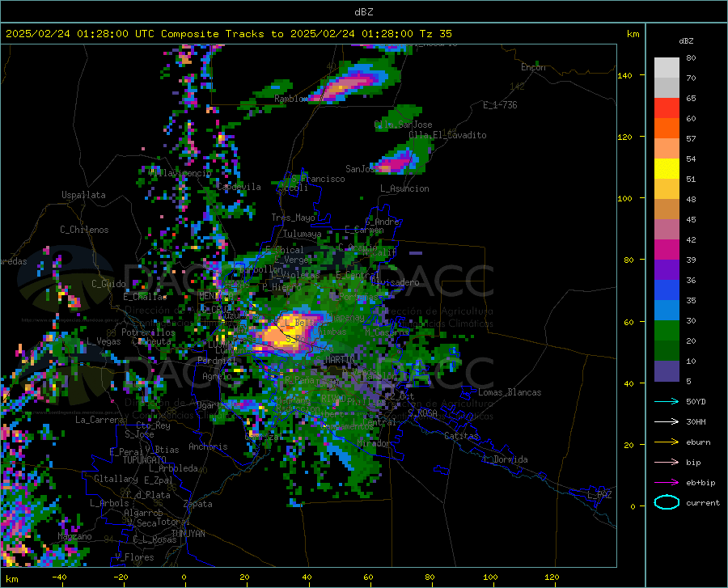The image size is (728, 588).
Task: Click the Tz 35 threshold text
Action: pyautogui.click(x=435, y=34)
